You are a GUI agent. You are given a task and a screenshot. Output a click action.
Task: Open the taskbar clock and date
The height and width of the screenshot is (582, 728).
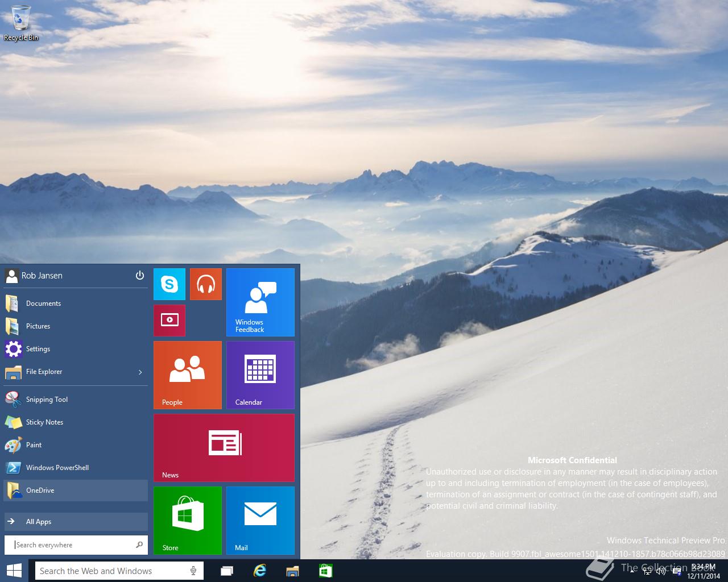click(x=704, y=571)
